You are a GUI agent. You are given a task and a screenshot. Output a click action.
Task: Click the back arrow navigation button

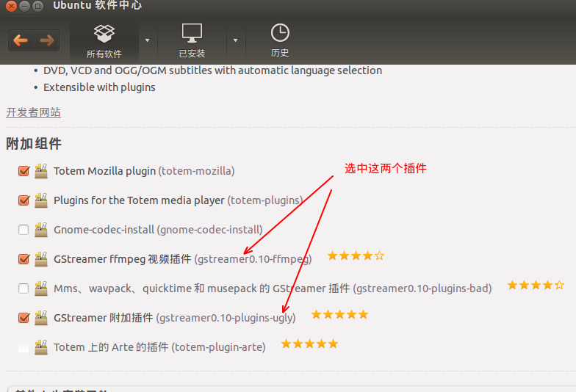pyautogui.click(x=21, y=40)
